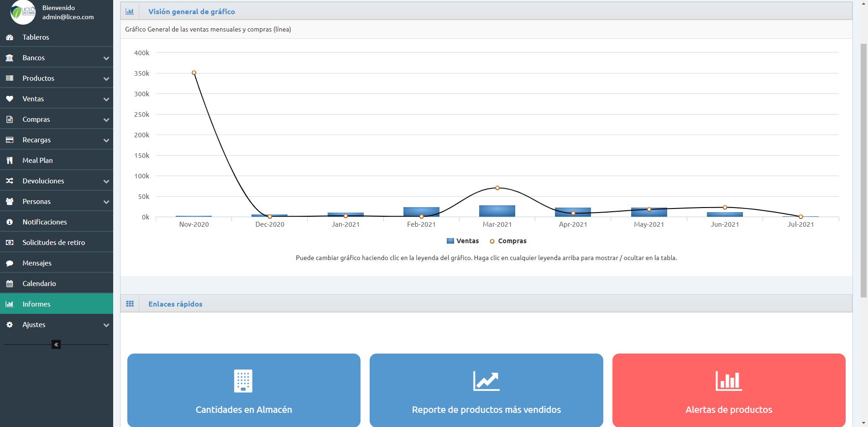Click the Liceo logo in header
Viewport: 868px width, 427px height.
[x=23, y=12]
